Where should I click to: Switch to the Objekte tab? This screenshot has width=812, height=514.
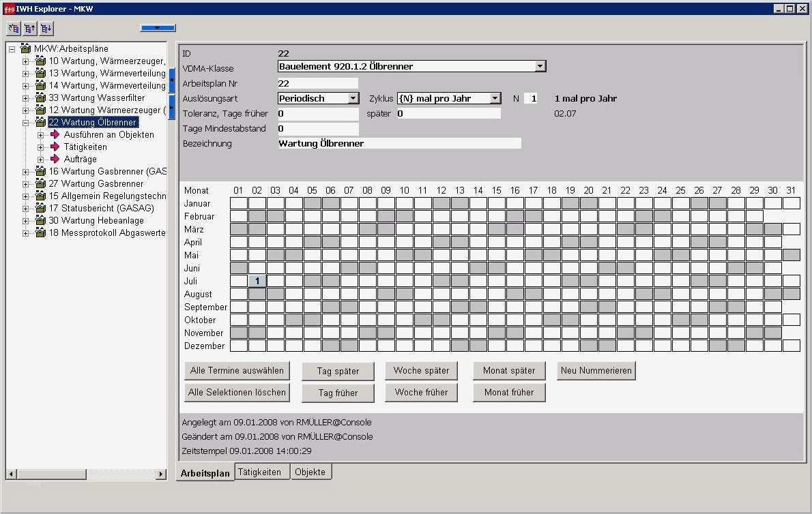tap(310, 472)
